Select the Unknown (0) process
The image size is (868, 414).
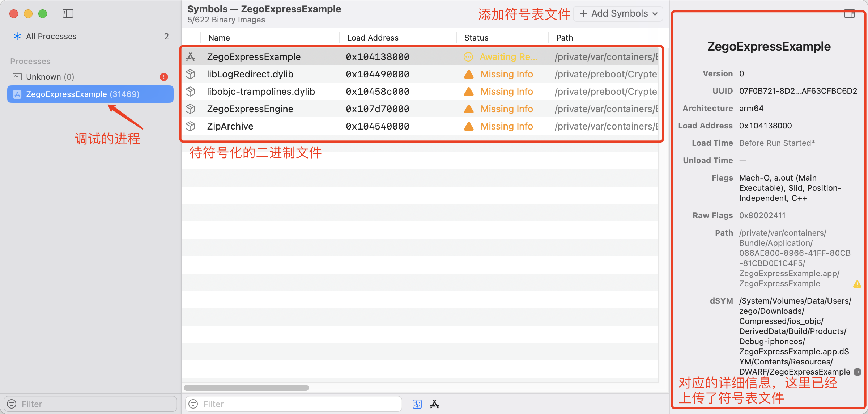tap(90, 77)
